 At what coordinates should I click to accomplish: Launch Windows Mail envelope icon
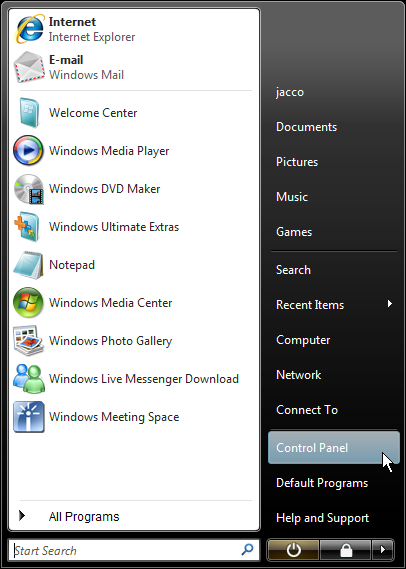(x=29, y=67)
